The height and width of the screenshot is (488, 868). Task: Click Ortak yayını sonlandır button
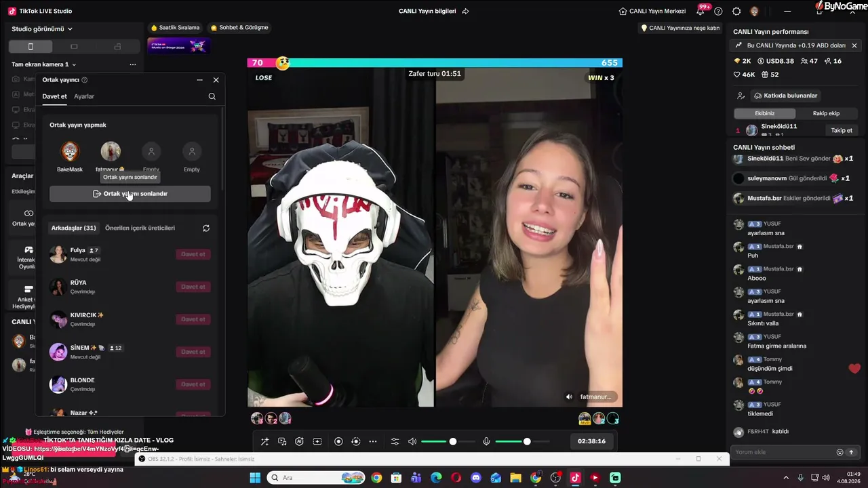pyautogui.click(x=130, y=194)
